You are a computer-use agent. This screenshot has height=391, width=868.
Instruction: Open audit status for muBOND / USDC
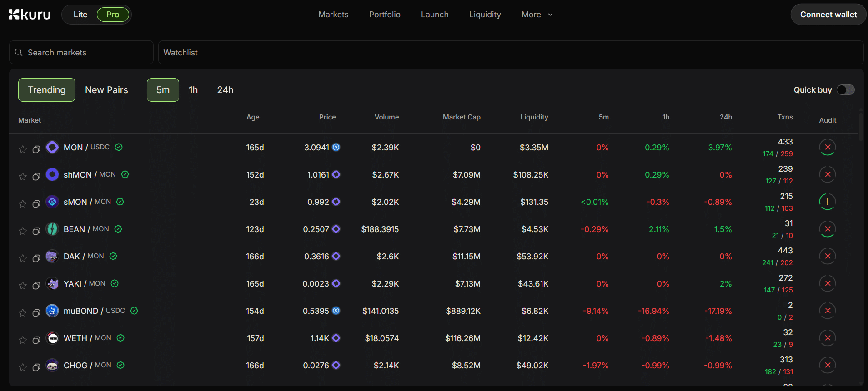coord(828,311)
